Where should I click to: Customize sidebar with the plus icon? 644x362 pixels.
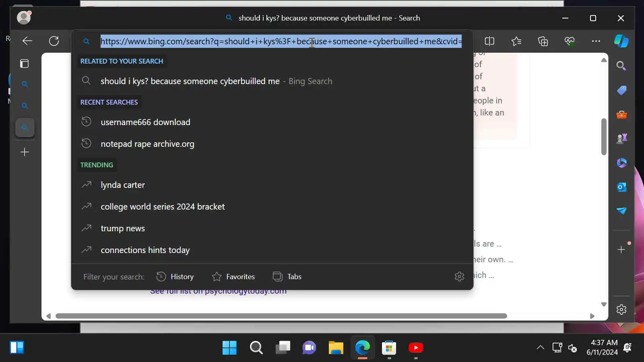[621, 250]
